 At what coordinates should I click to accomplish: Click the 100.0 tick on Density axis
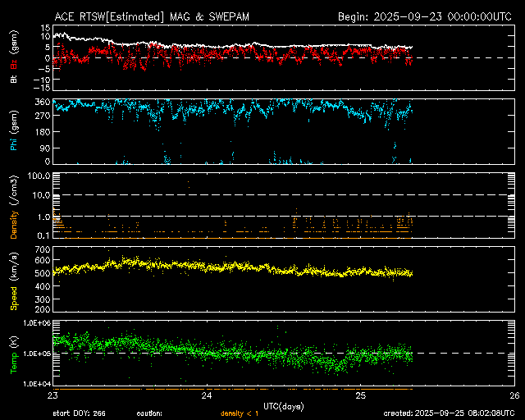coord(39,176)
